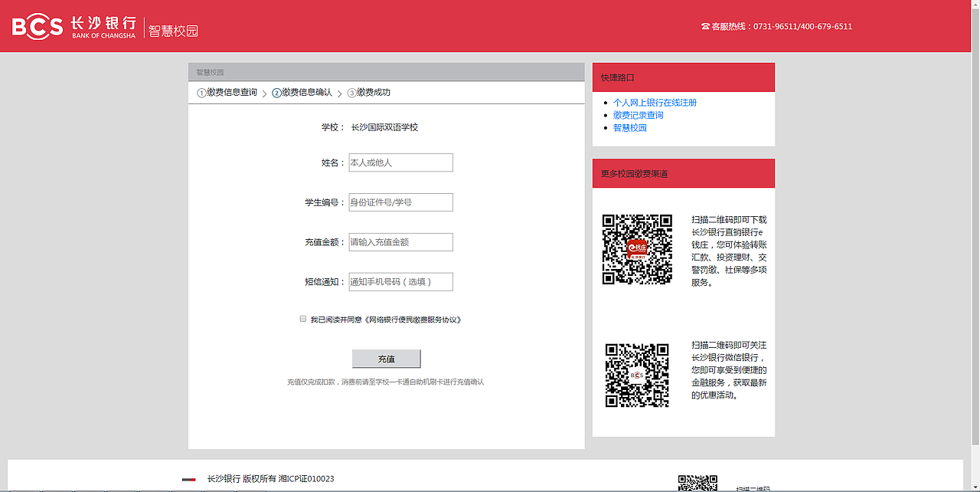This screenshot has width=980, height=492.
Task: Click school name 长沙国际双语学校
Action: pos(384,127)
